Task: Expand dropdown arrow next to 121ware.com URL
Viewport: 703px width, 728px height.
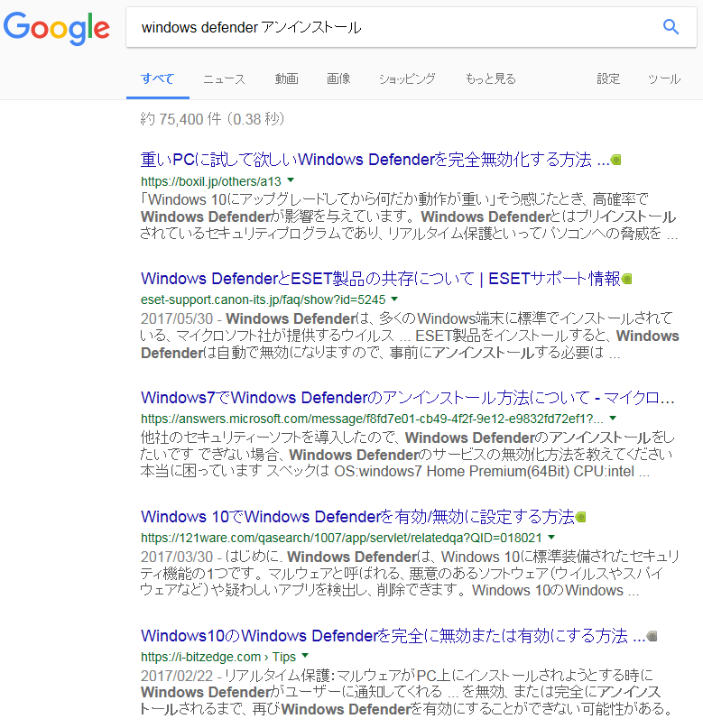Action: coord(551,537)
